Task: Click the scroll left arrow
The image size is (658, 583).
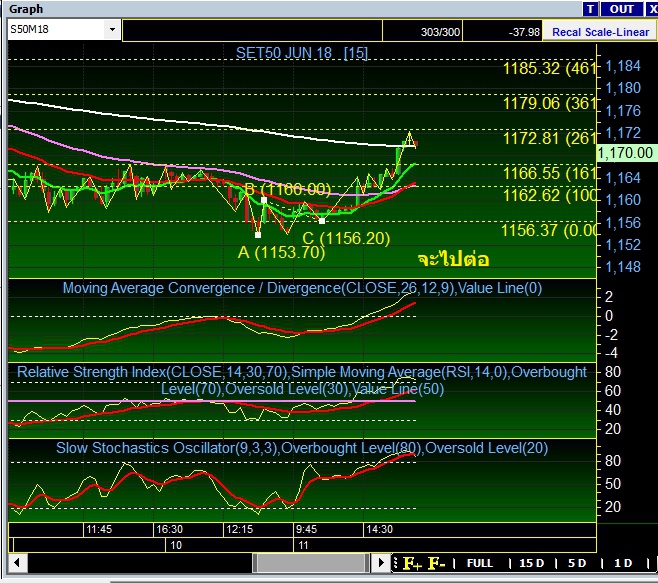Action: [x=17, y=562]
